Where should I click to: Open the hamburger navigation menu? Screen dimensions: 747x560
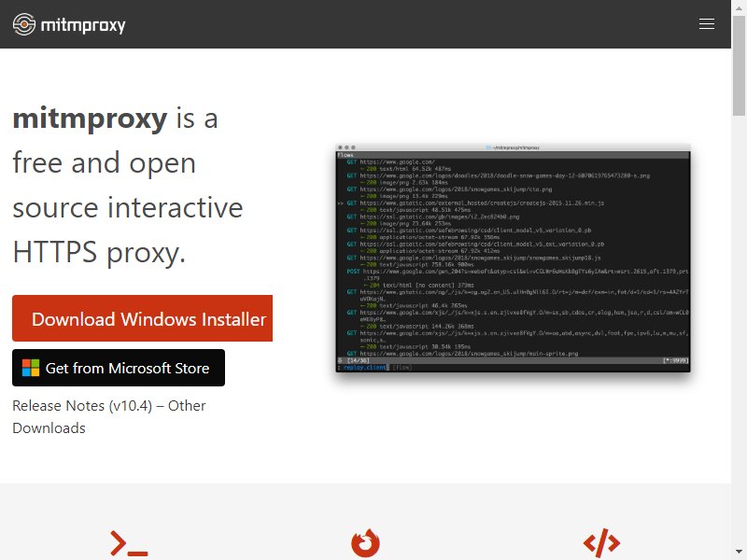(x=707, y=24)
